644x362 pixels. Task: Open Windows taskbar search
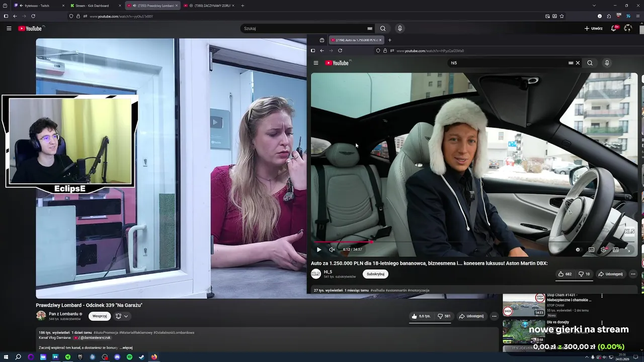coord(18,357)
